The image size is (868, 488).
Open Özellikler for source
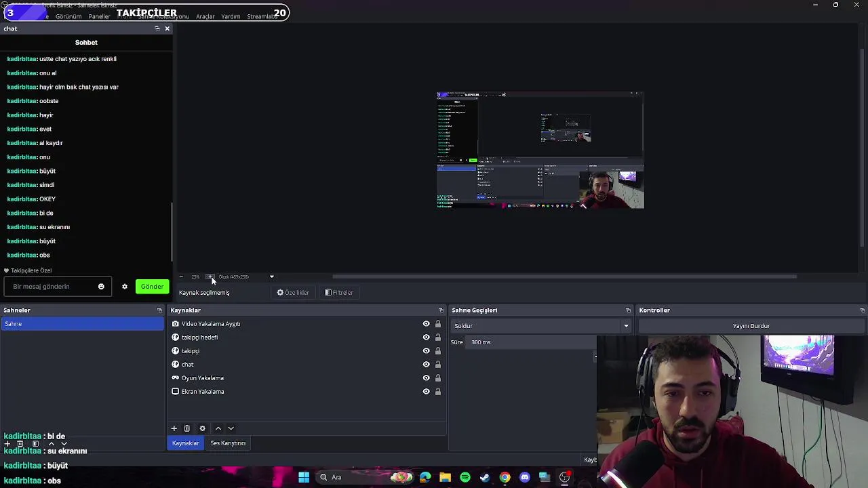pyautogui.click(x=293, y=293)
